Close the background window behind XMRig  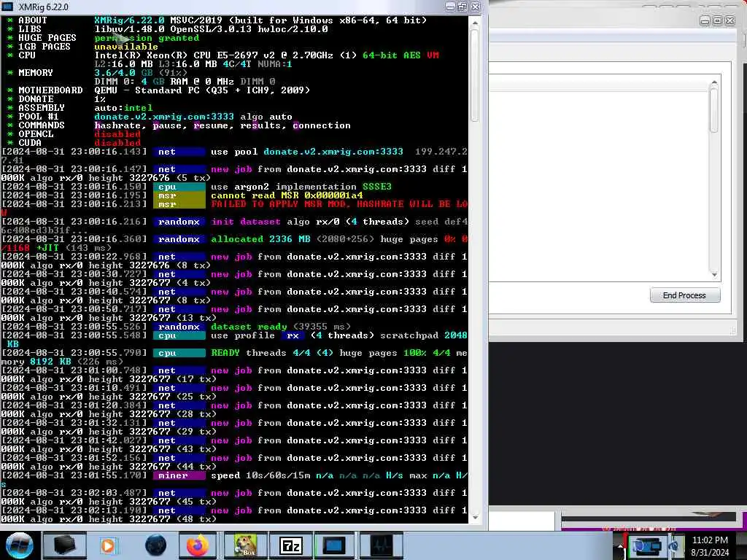(x=729, y=20)
